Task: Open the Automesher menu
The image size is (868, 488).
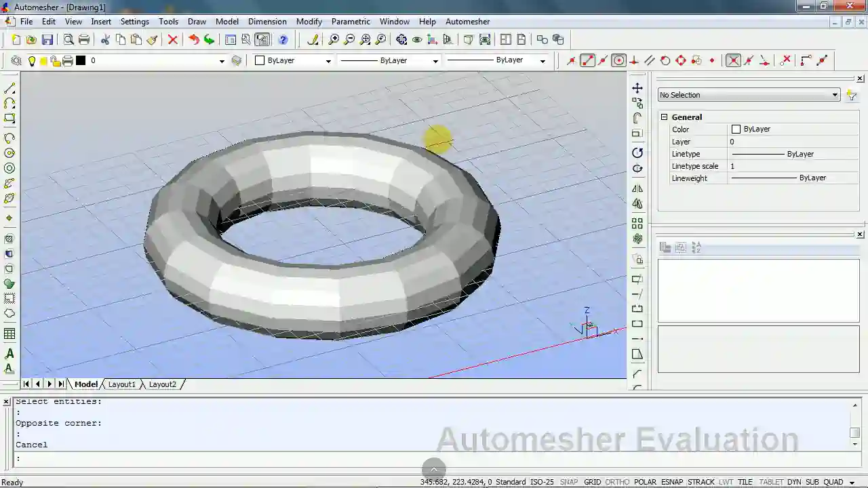Action: coord(467,21)
